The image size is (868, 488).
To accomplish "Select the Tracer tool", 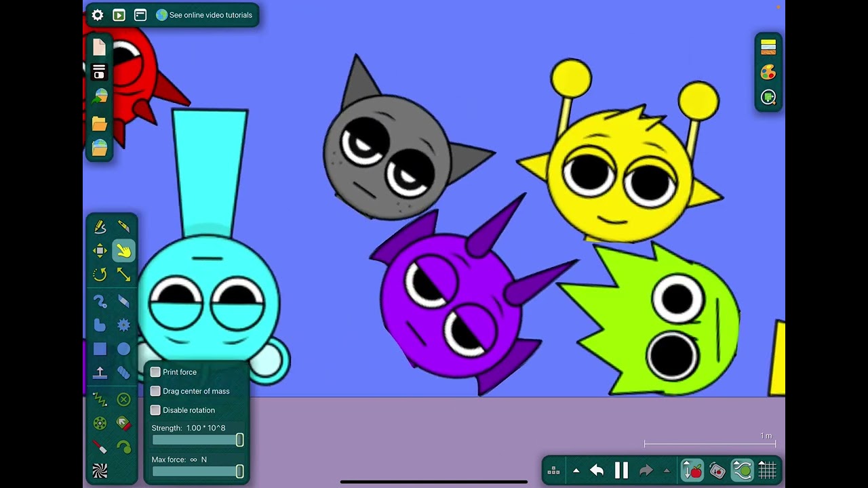I will pos(123,447).
